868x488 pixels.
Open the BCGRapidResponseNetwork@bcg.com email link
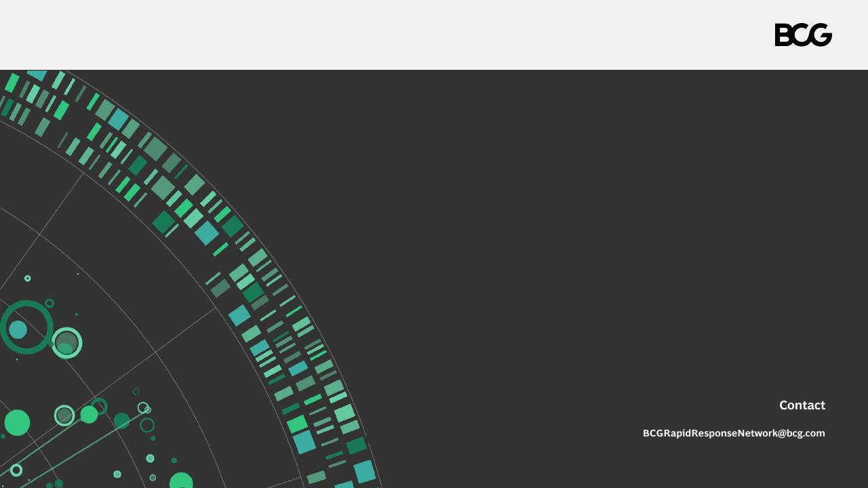coord(734,433)
